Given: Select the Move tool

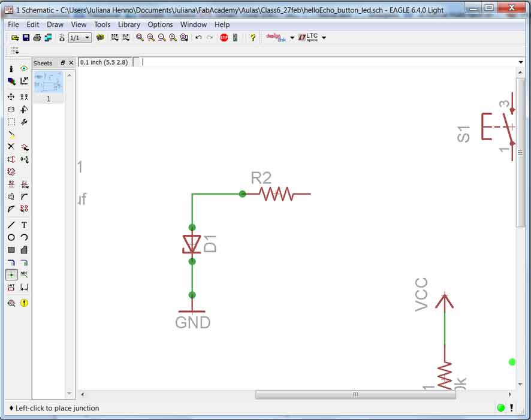Looking at the screenshot, I should [x=11, y=97].
